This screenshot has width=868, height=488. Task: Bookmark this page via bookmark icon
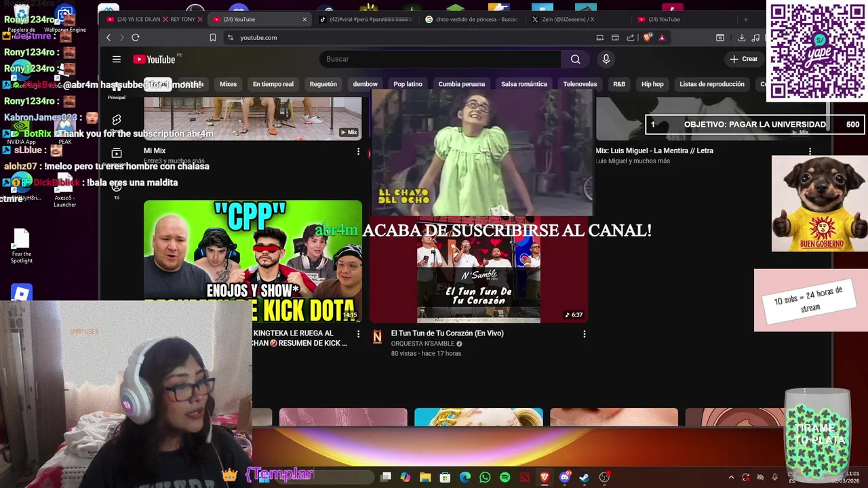click(x=213, y=37)
